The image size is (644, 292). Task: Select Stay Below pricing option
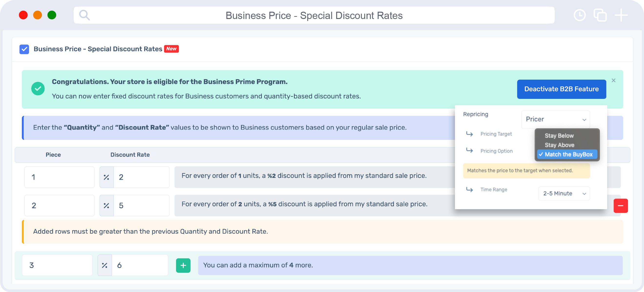pyautogui.click(x=559, y=136)
